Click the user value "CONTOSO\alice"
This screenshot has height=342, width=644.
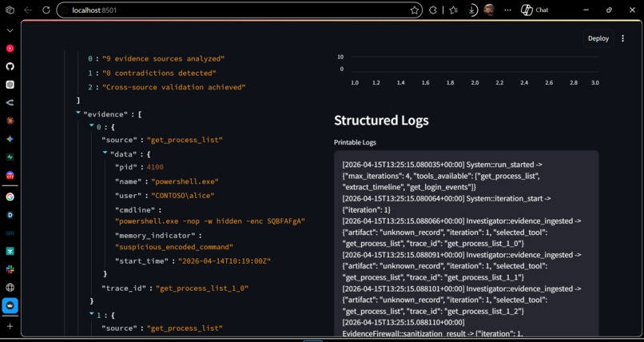click(x=183, y=196)
